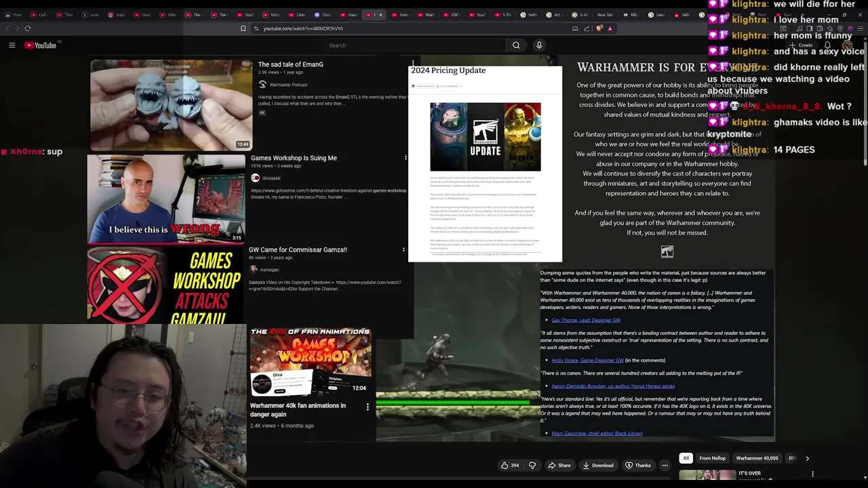Click the Warhammer Update image in pricing article
This screenshot has width=868, height=488.
(486, 138)
